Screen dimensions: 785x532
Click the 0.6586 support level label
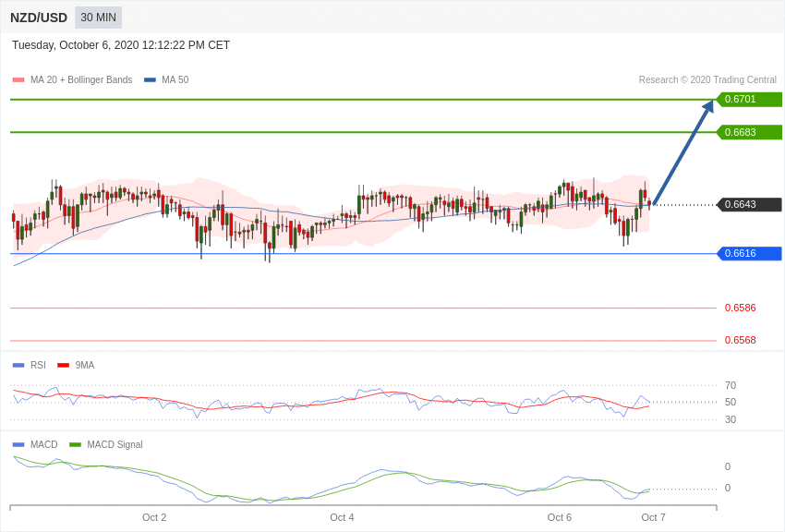tap(741, 308)
